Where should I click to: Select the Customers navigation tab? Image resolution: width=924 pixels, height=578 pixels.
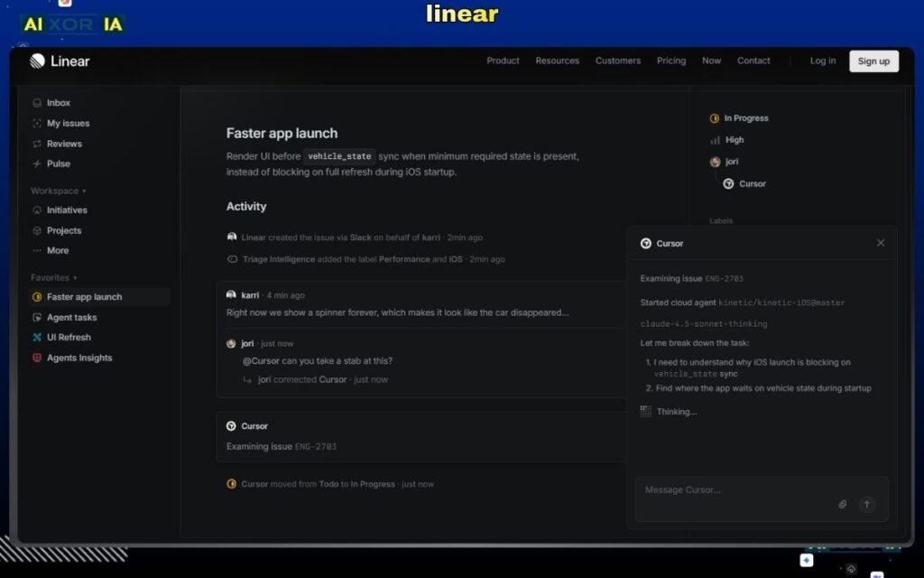click(x=618, y=61)
